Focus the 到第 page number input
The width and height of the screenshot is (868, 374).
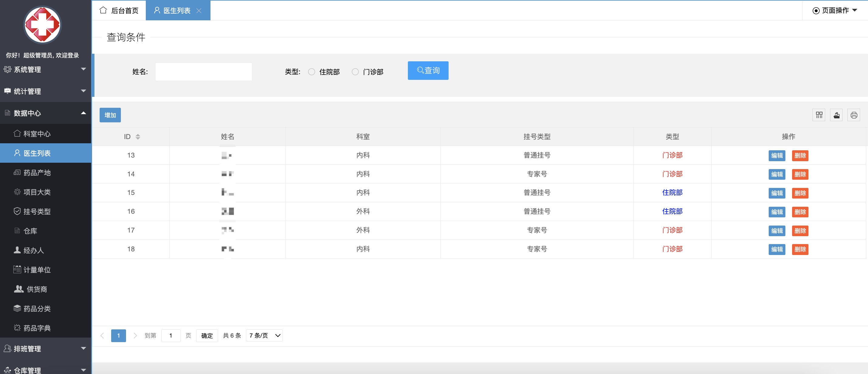[x=171, y=335]
